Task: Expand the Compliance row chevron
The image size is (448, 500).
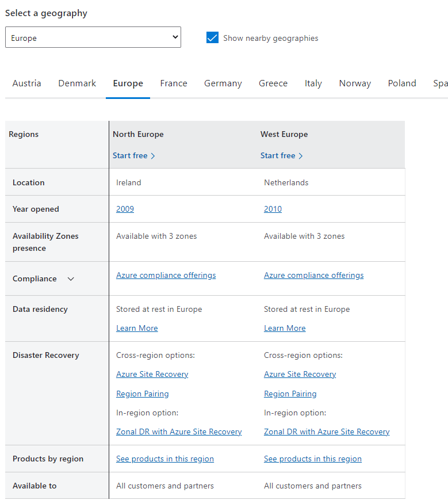Action: coord(71,279)
